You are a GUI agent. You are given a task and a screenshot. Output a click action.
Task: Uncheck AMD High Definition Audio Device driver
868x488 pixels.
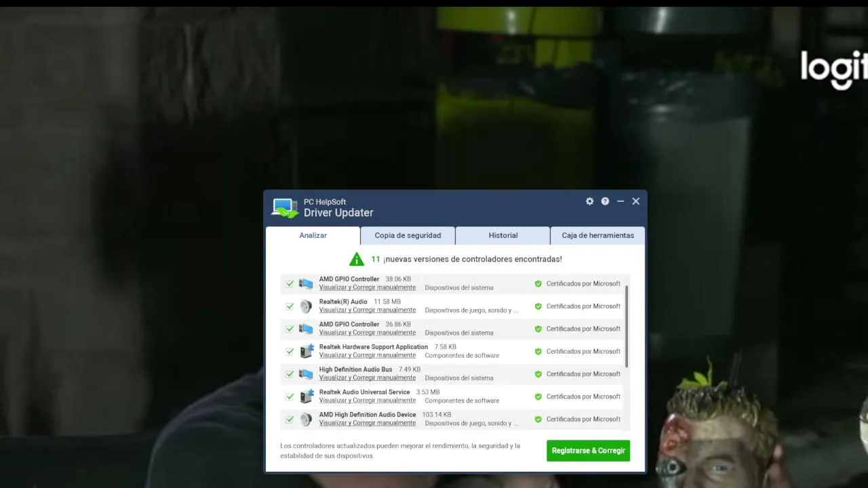290,420
